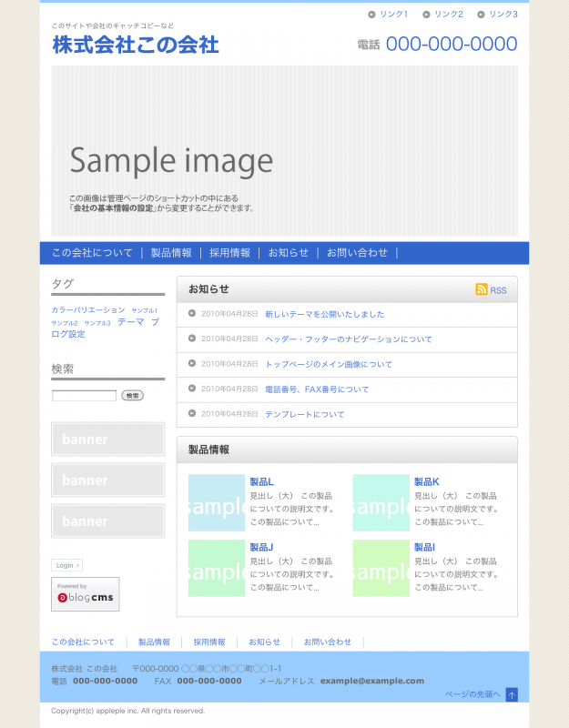Open the 製品I sample image
569x728 pixels.
point(381,569)
